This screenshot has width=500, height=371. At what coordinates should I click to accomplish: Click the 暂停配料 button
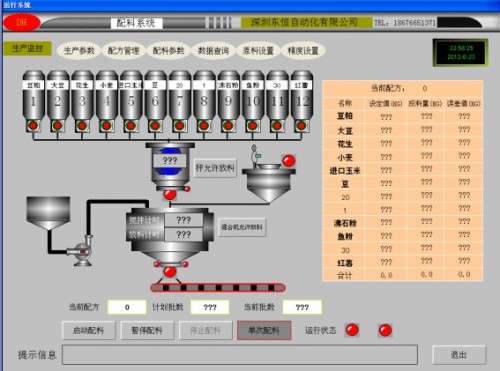(147, 330)
